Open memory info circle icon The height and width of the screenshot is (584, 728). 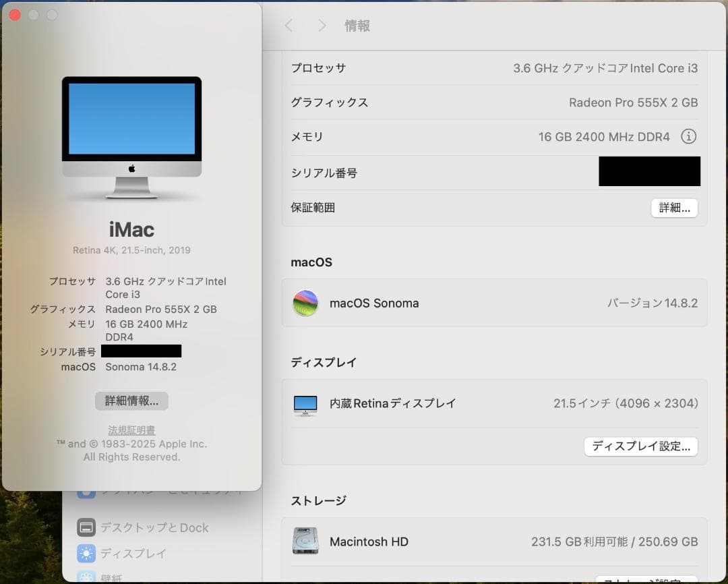tap(688, 137)
